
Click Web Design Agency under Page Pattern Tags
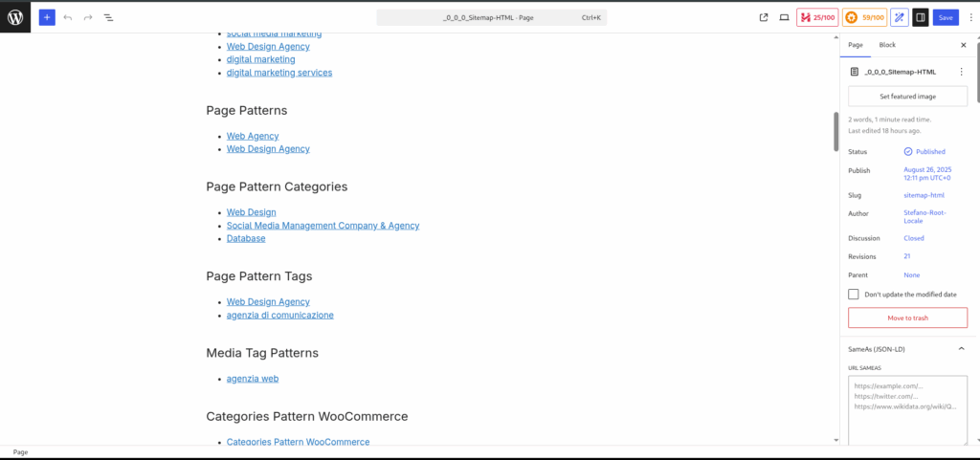click(268, 302)
